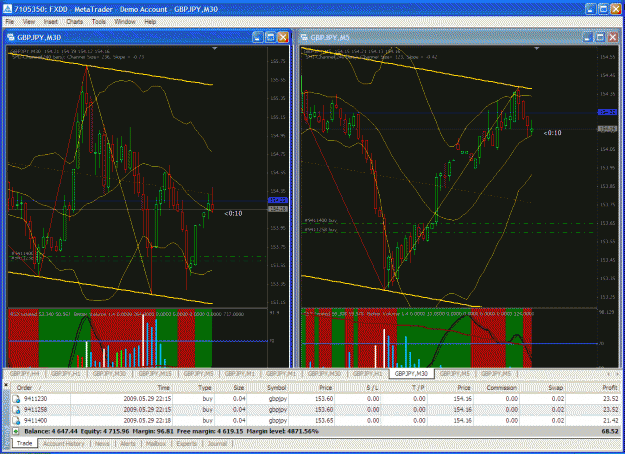Click the <0:10 candle timer in M5 chart
This screenshot has height=454, width=625.
pos(552,133)
